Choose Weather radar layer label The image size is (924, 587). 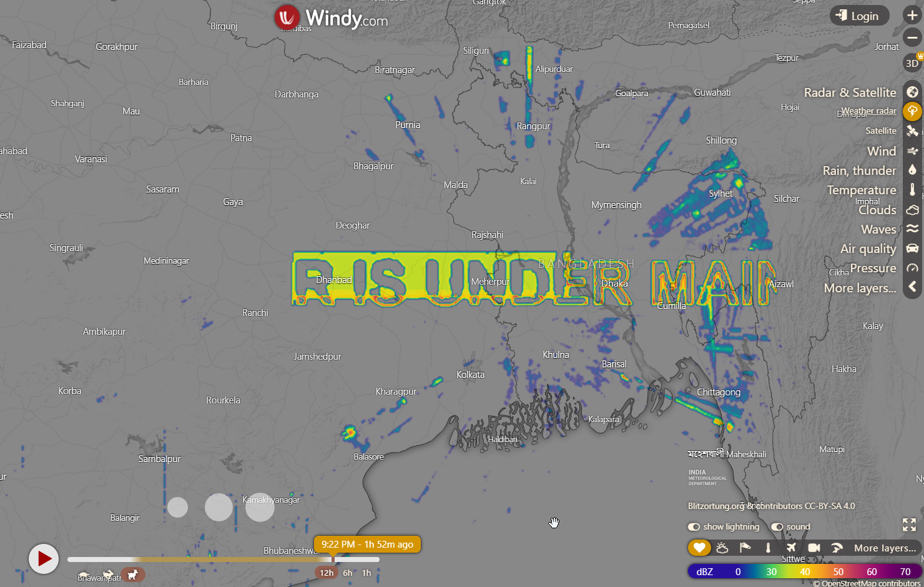pos(869,111)
